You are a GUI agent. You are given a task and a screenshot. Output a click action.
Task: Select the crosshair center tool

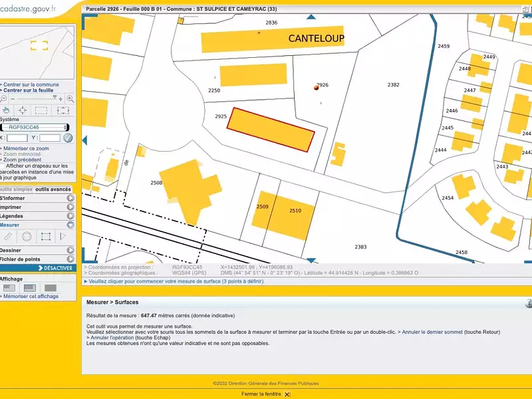point(23,110)
